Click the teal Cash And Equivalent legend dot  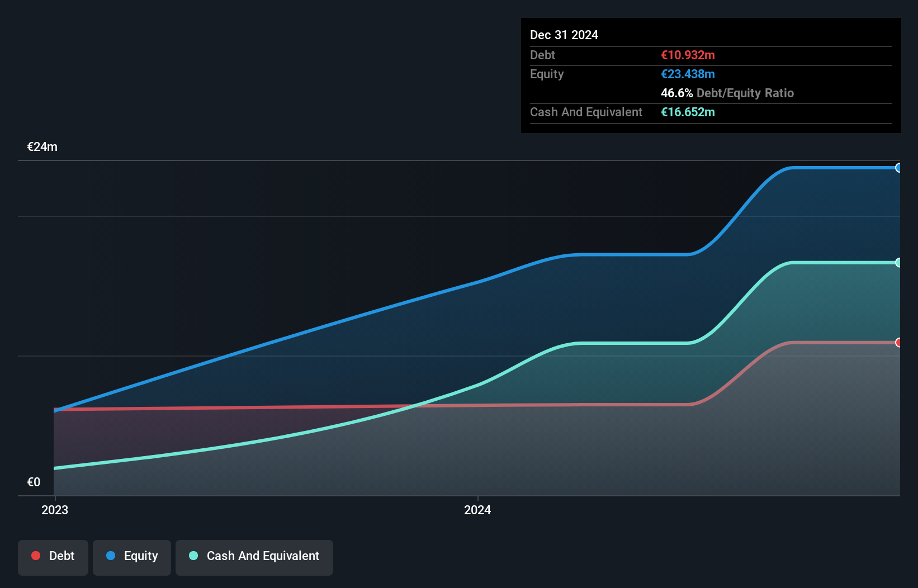[x=193, y=556]
